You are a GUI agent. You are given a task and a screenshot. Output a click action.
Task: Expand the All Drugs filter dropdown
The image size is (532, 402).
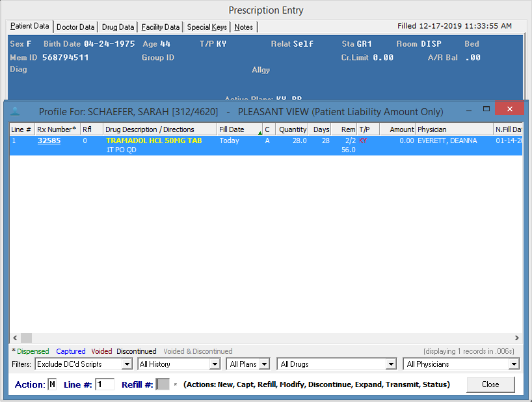coord(390,364)
